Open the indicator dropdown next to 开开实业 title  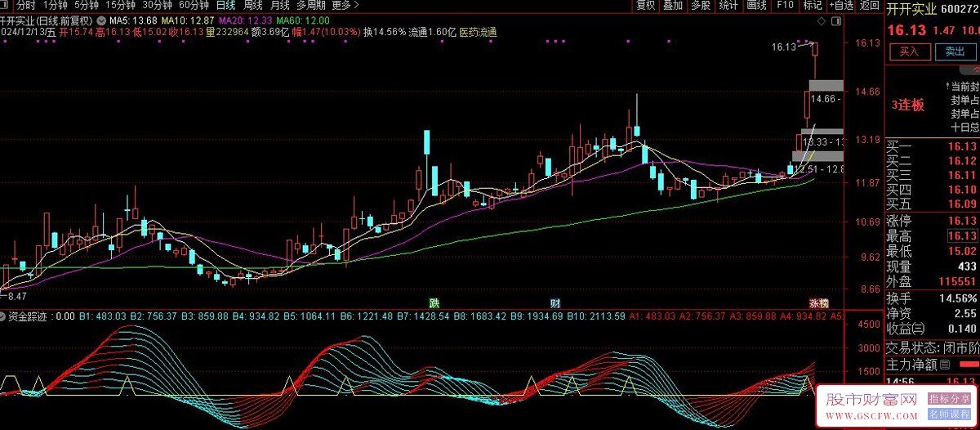pyautogui.click(x=100, y=20)
